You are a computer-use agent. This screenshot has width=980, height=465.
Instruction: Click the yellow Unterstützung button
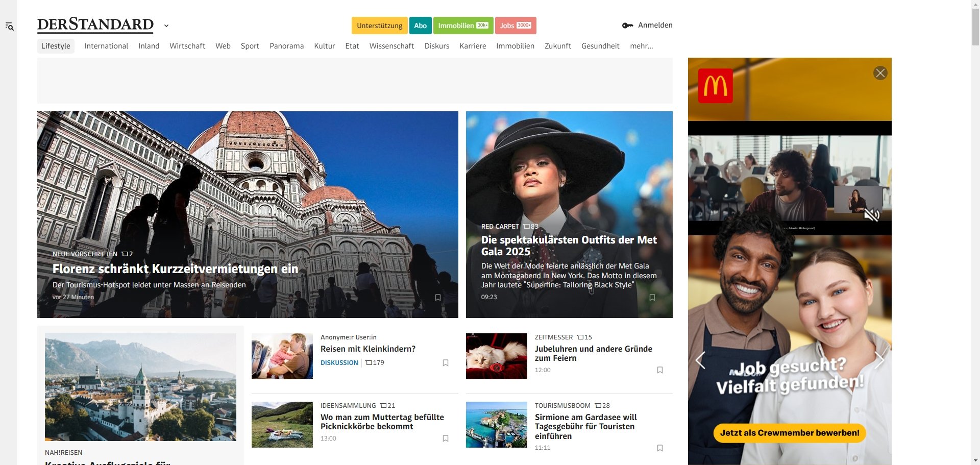379,26
